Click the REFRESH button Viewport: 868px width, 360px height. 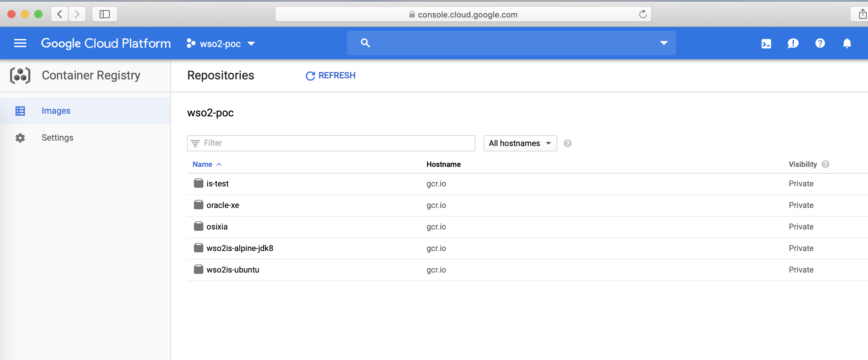pyautogui.click(x=331, y=75)
